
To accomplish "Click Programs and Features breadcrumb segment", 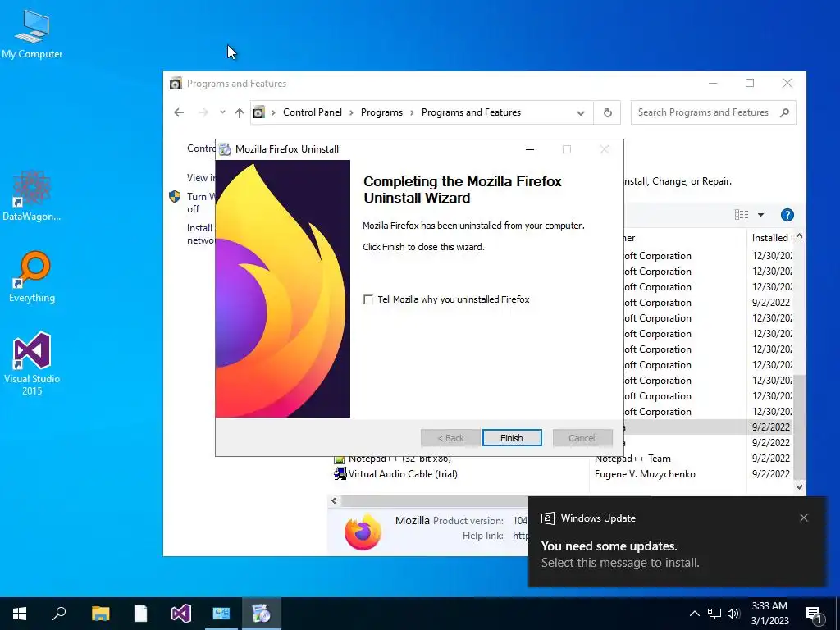I will tap(471, 112).
